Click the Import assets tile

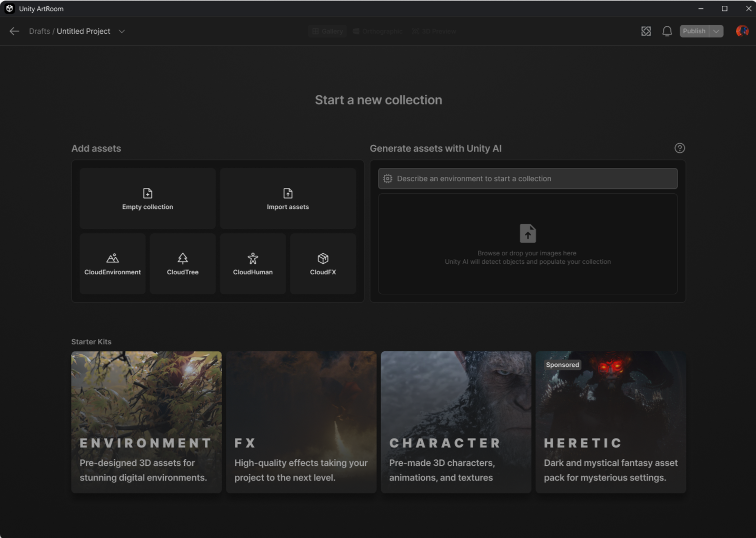[288, 199]
